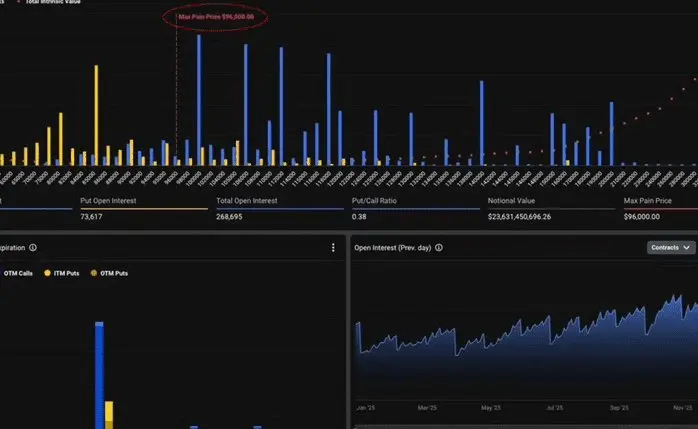This screenshot has height=429, width=698.
Task: Open the Contracts dropdown
Action: pyautogui.click(x=670, y=247)
